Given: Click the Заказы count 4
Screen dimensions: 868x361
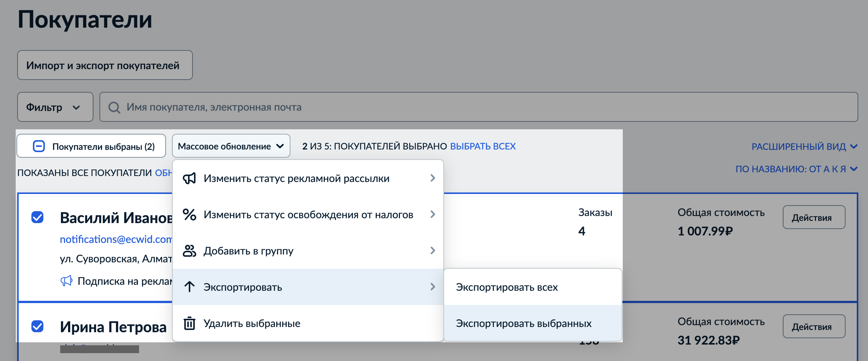Looking at the screenshot, I should tap(582, 231).
